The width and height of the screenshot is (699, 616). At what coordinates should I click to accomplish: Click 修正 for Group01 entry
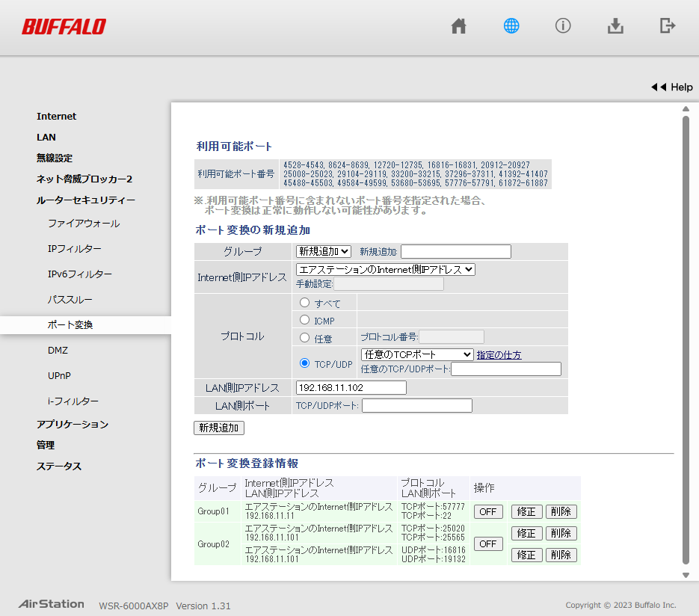point(526,511)
